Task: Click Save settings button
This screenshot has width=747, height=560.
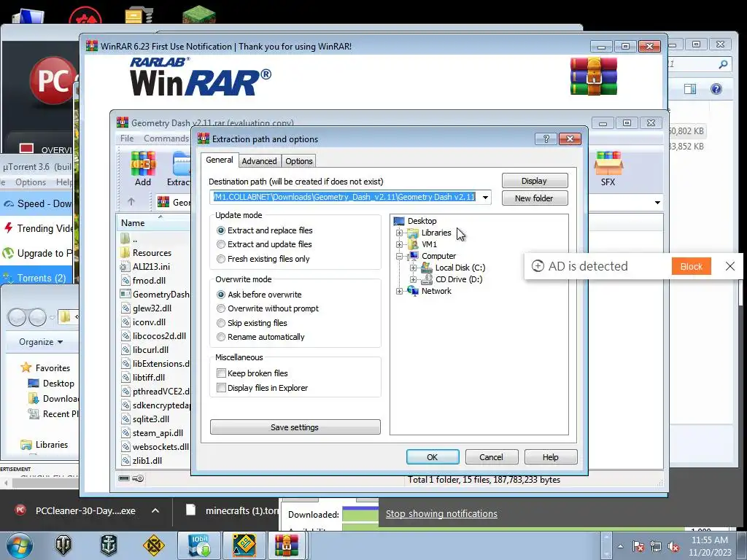Action: (295, 427)
